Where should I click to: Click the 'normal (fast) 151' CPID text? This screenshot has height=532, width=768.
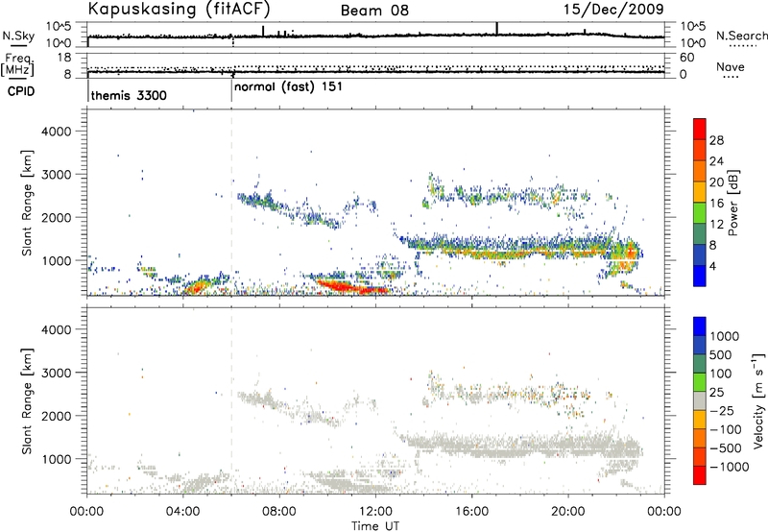(x=288, y=87)
